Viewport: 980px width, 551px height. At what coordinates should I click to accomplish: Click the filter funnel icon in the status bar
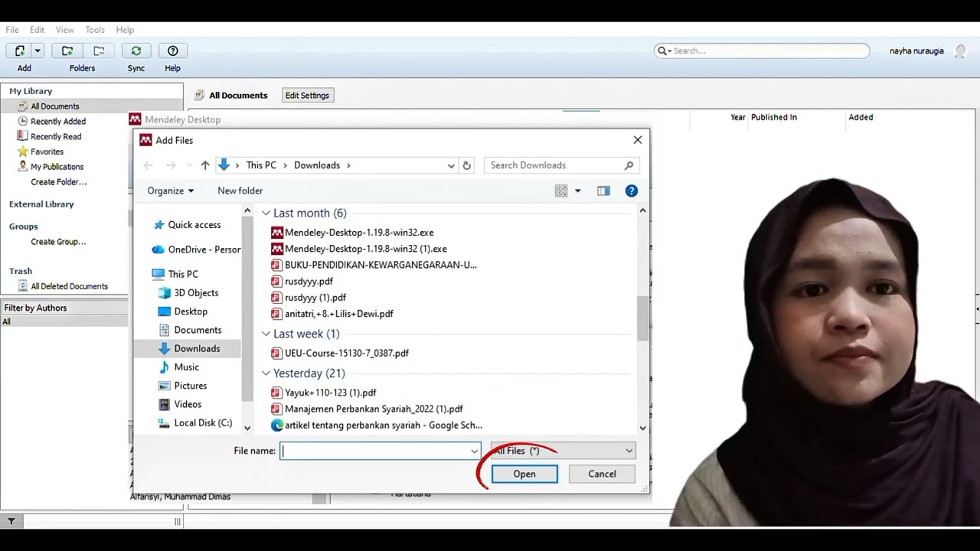11,522
